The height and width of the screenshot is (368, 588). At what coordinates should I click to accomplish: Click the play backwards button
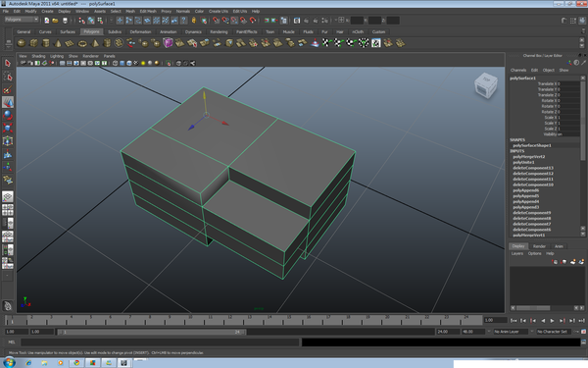(x=543, y=321)
